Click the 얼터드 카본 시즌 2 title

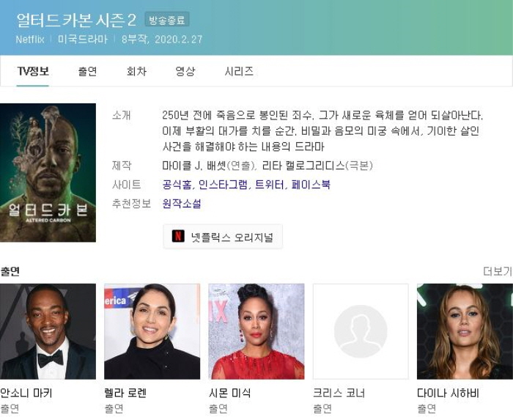[76, 21]
